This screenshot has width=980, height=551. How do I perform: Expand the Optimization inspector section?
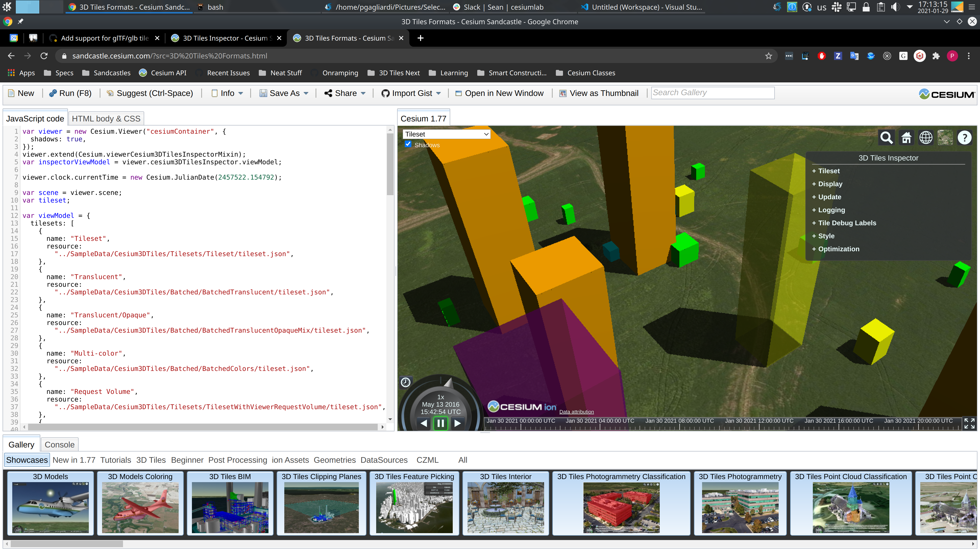836,249
